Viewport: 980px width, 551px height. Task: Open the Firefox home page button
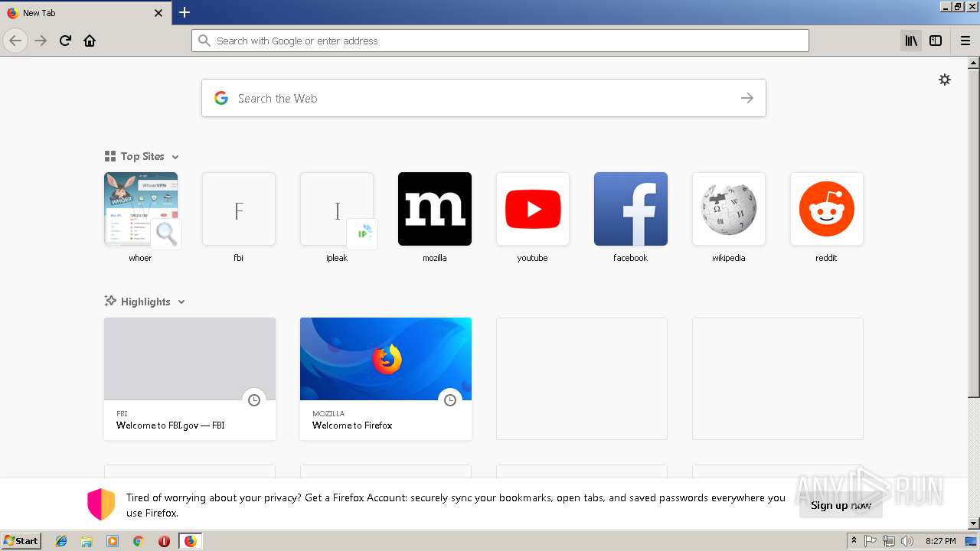[90, 41]
